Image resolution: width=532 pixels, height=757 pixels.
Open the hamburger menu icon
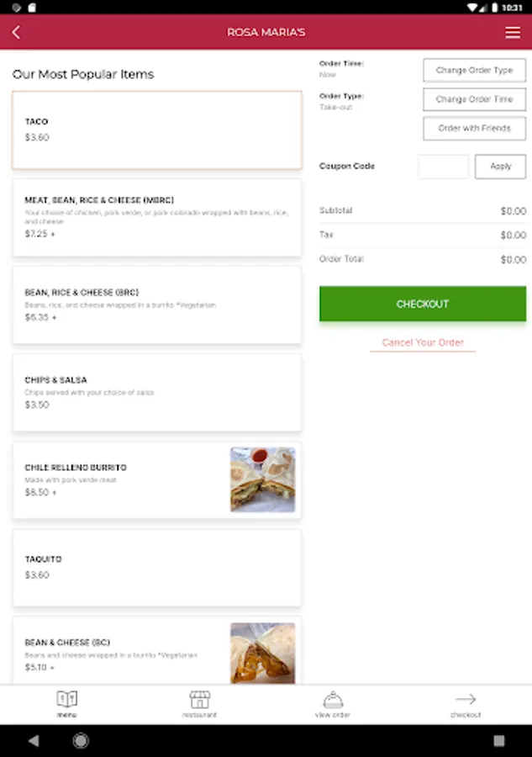[x=513, y=33]
